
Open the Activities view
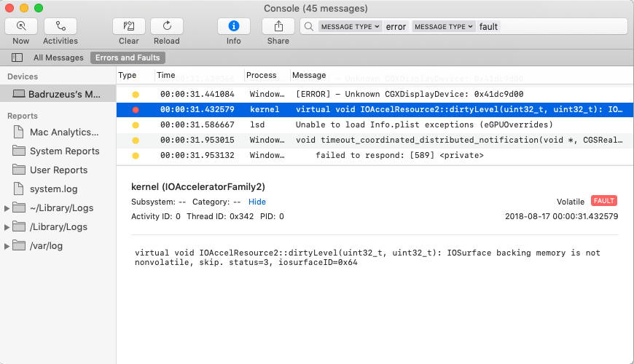click(60, 26)
